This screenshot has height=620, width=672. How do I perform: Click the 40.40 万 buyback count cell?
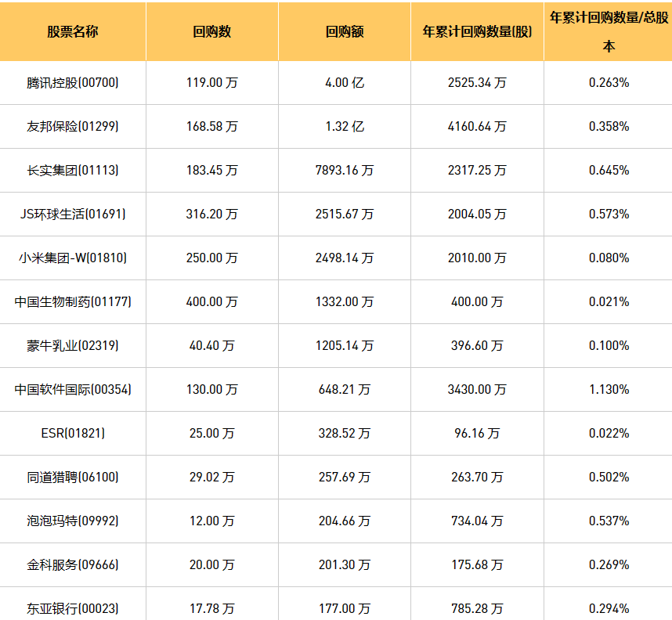(x=211, y=345)
